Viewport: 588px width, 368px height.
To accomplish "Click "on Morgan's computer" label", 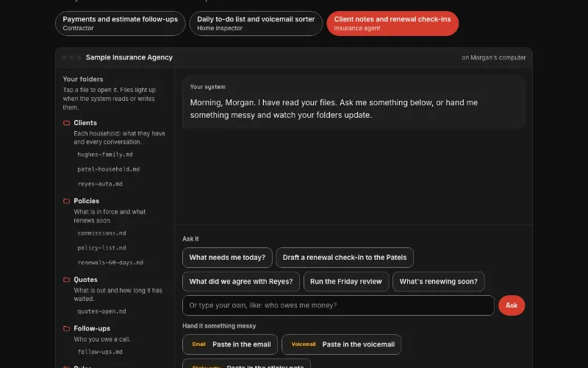I will tap(493, 57).
